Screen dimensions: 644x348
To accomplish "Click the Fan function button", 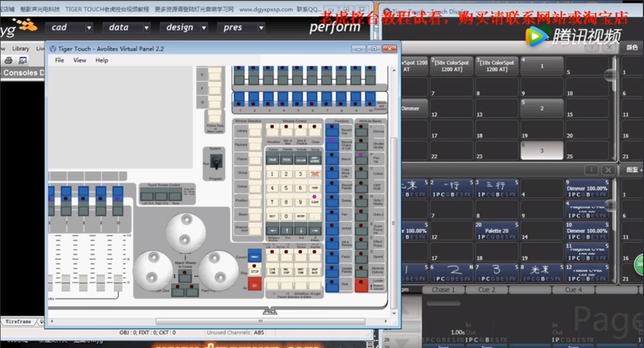I will tap(332, 215).
